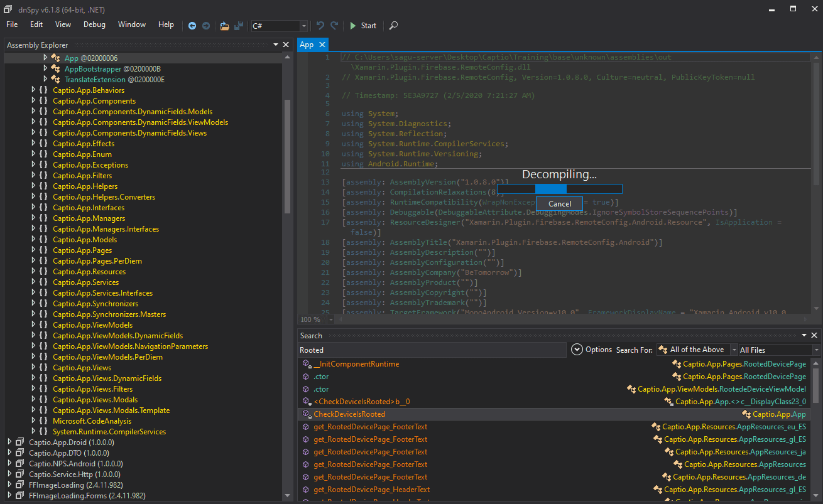Click class icon beside Captio.App.ViewModels.RootedeDeviceViewModel
823x504 pixels.
pyautogui.click(x=631, y=389)
